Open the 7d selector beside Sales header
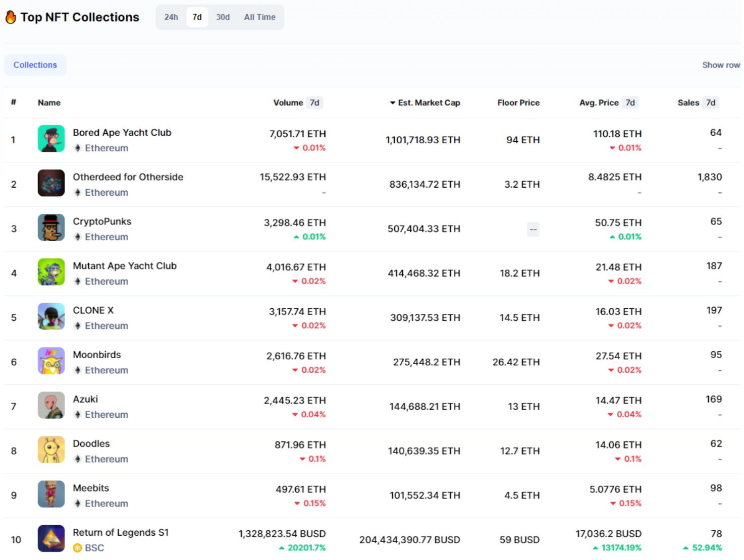The height and width of the screenshot is (560, 744). (711, 102)
